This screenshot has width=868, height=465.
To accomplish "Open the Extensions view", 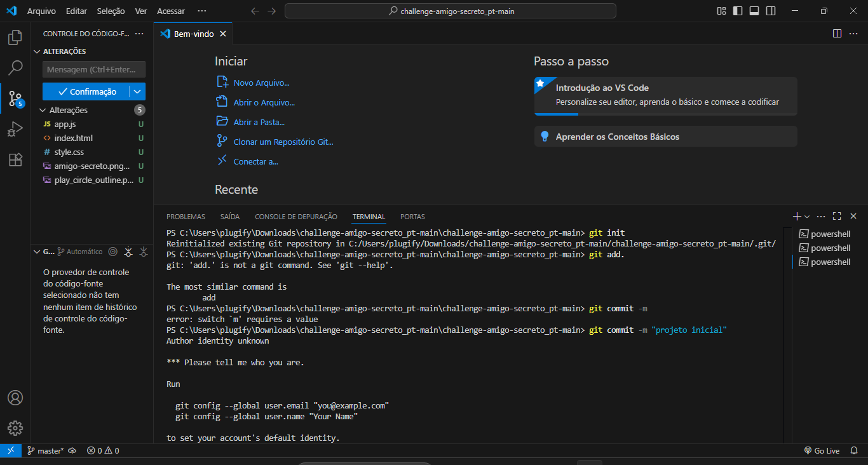I will (15, 159).
